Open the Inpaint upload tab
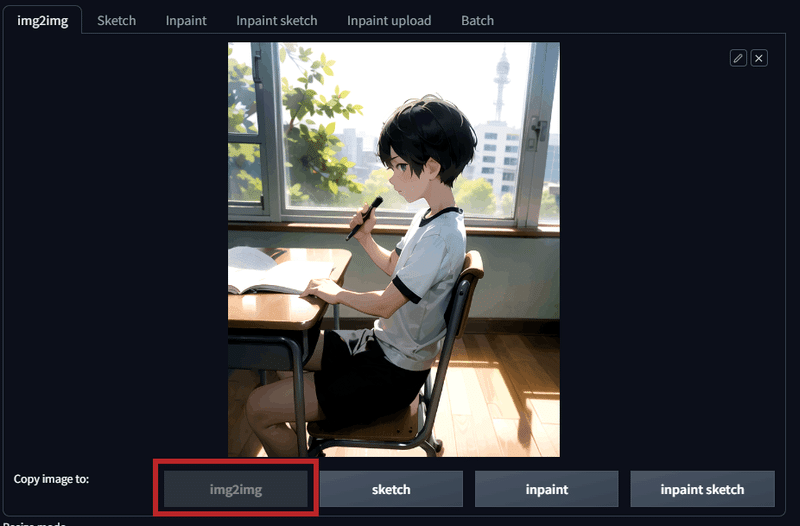 click(x=389, y=20)
